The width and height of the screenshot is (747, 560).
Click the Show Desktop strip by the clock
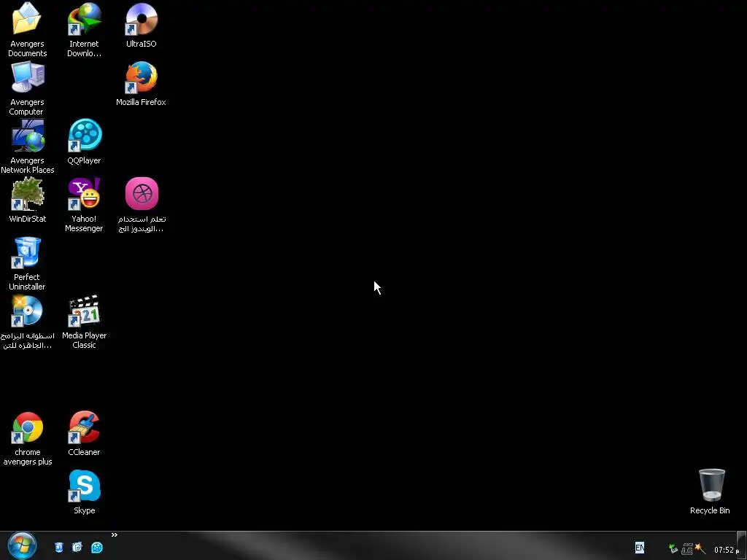(742, 545)
